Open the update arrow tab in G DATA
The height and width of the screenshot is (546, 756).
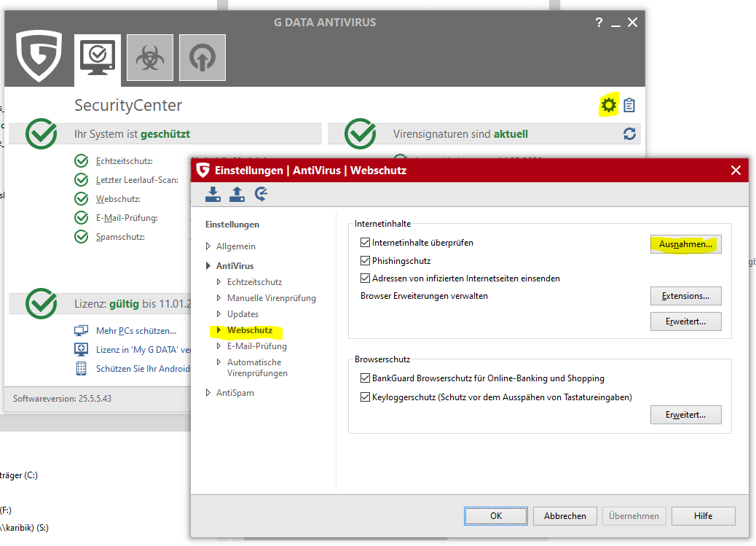pos(202,58)
